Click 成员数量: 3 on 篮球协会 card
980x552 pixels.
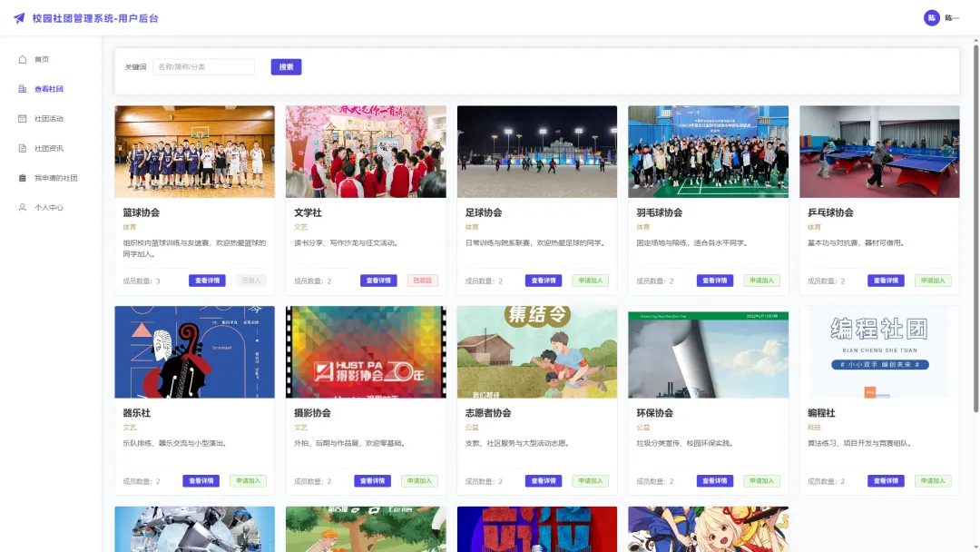pyautogui.click(x=142, y=281)
